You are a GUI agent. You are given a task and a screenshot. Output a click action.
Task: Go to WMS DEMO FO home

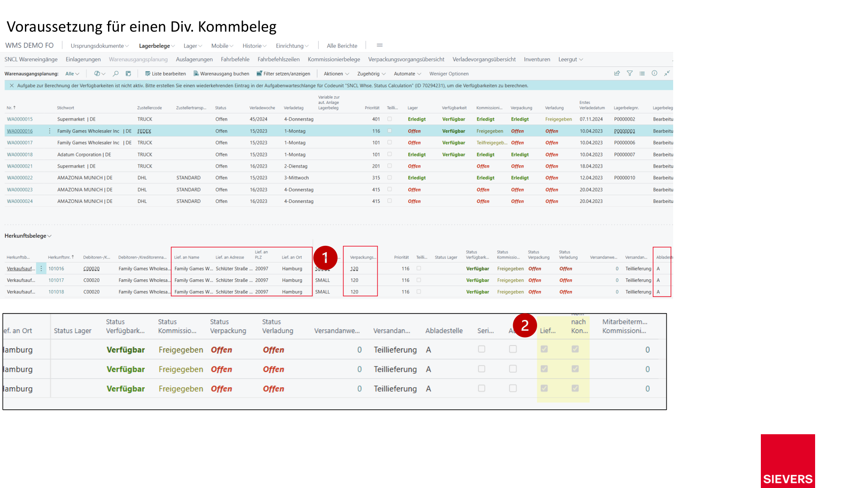29,45
